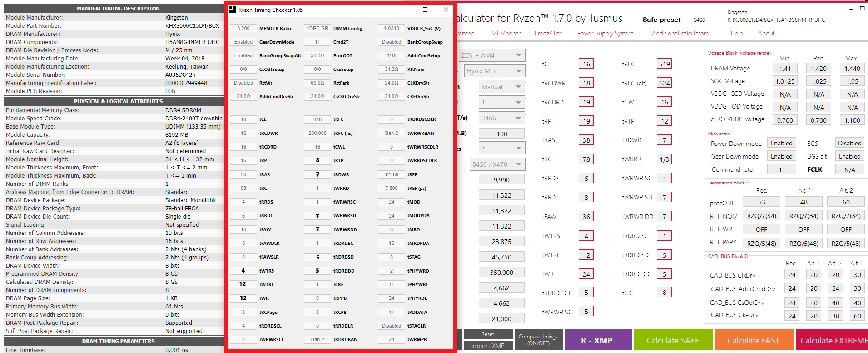Image resolution: width=868 pixels, height=353 pixels.
Task: Expand the "Hynix MFR" memory type dropdown
Action: [x=495, y=71]
